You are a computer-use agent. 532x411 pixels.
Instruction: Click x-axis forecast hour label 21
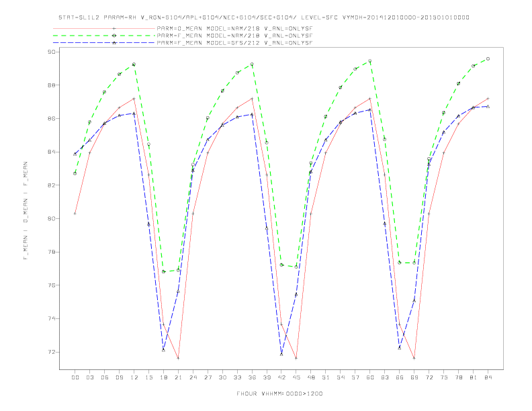(x=178, y=377)
